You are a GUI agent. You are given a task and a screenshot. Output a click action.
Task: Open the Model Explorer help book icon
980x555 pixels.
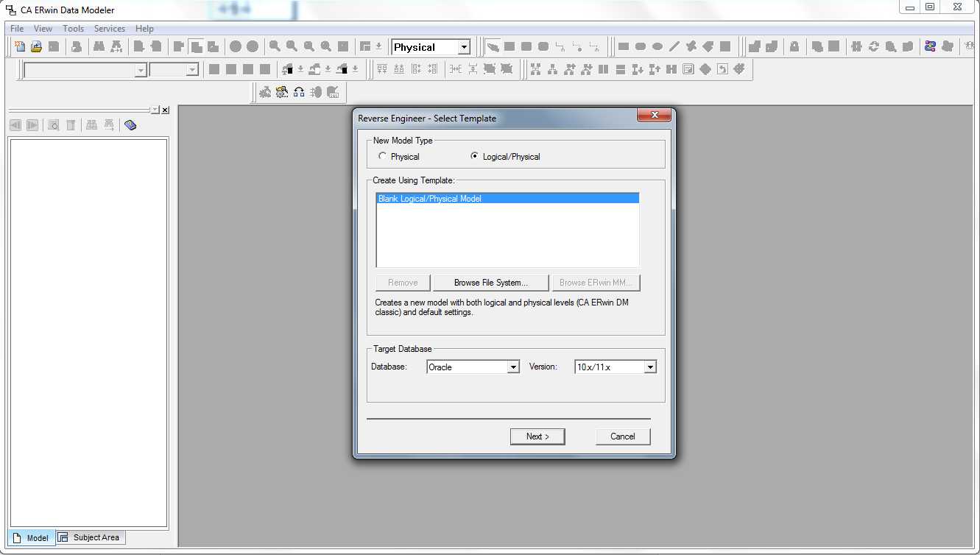[x=130, y=125]
